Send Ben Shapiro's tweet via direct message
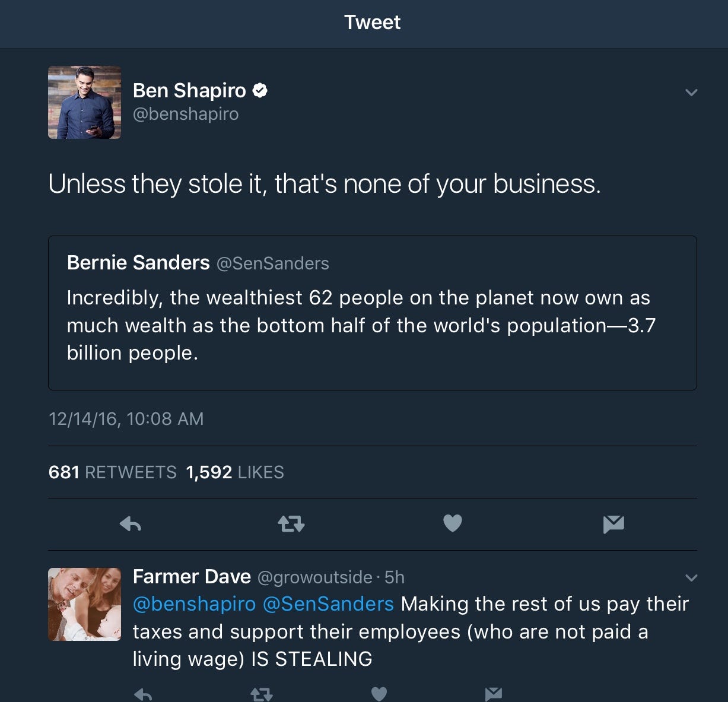 click(x=613, y=523)
